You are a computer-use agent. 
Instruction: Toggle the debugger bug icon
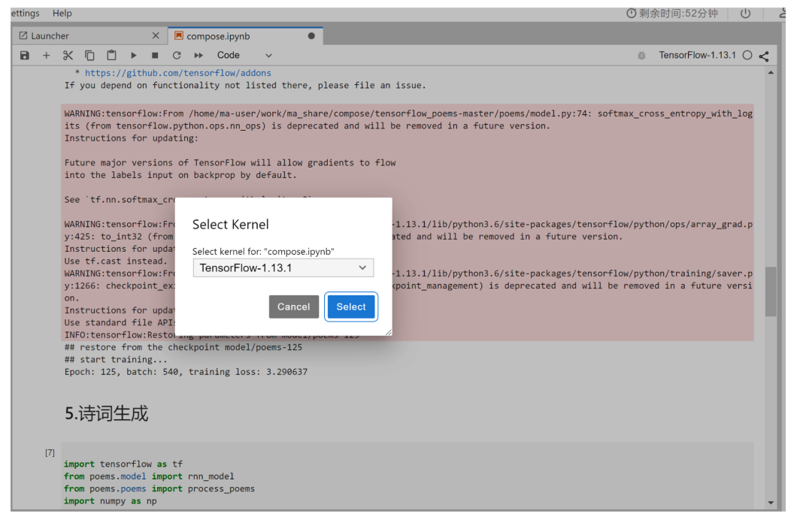[x=641, y=56]
